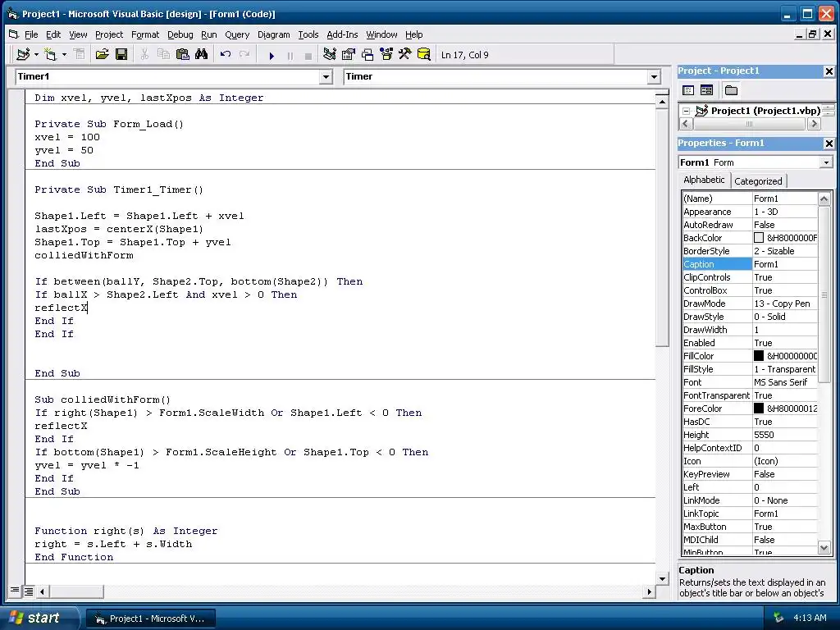Image resolution: width=840 pixels, height=630 pixels.
Task: Click the 4:13 AM taskbar clock
Action: [810, 618]
